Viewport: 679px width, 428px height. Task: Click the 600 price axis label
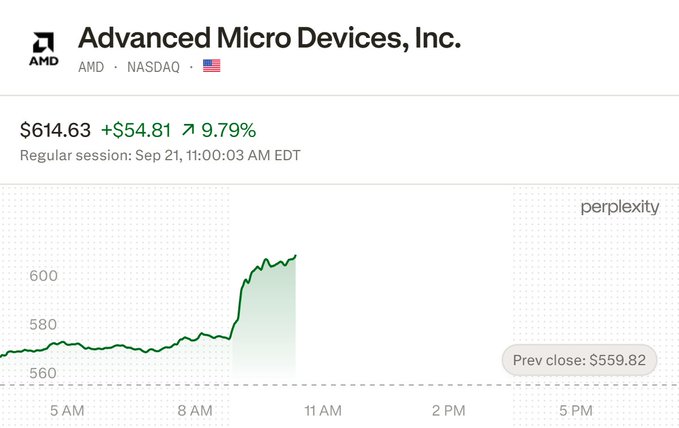pyautogui.click(x=43, y=276)
